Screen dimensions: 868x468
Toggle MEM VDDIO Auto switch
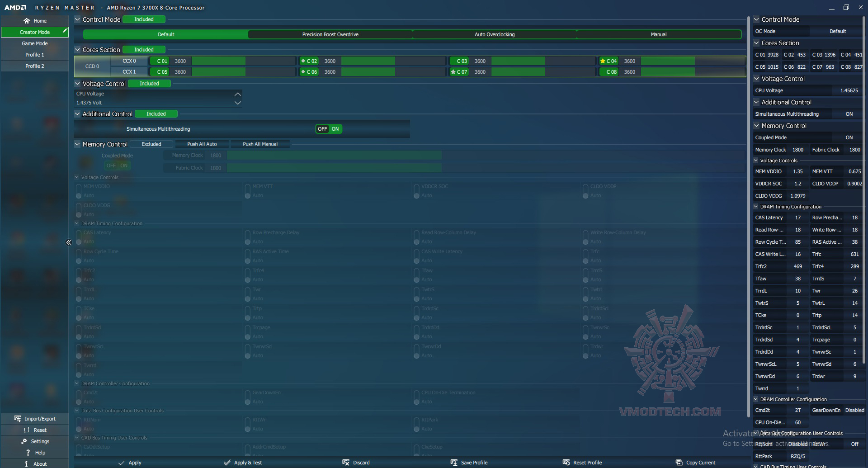tap(79, 191)
